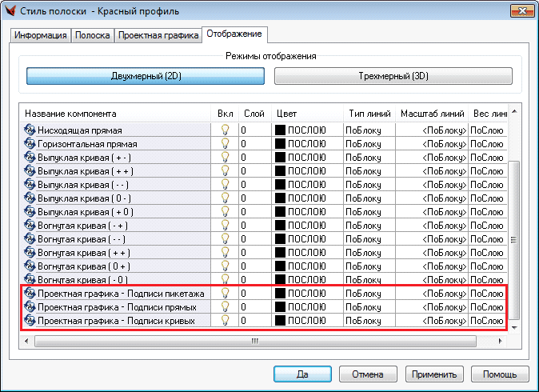This screenshot has height=392, width=539.
Task: Click the component icon beside Горизонтальная прямая
Action: [x=30, y=143]
